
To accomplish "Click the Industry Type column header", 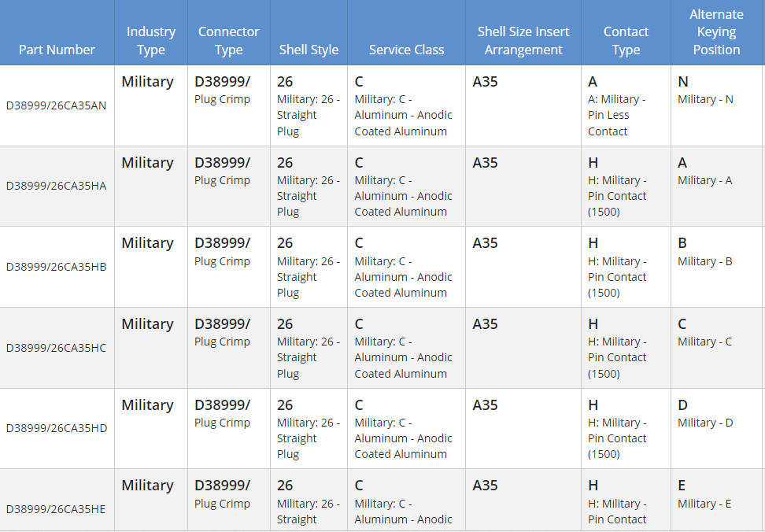I will [x=151, y=40].
